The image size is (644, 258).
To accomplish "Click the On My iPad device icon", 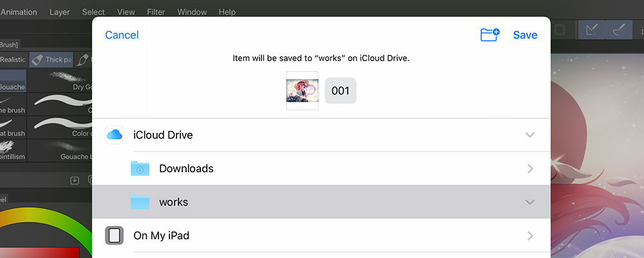I will (114, 235).
